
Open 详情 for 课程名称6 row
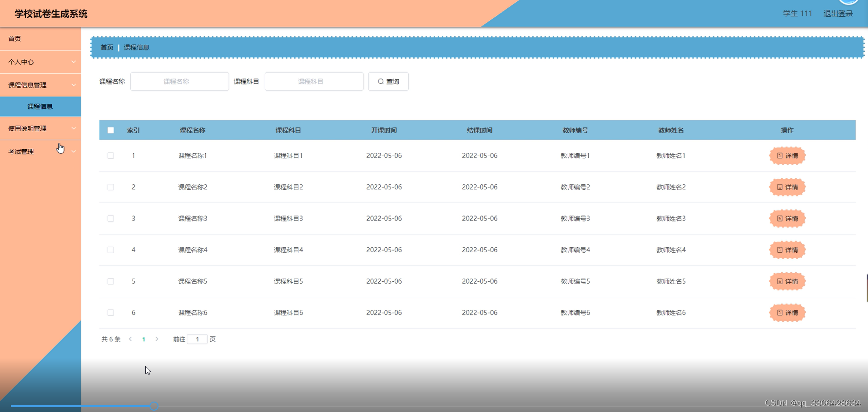787,313
